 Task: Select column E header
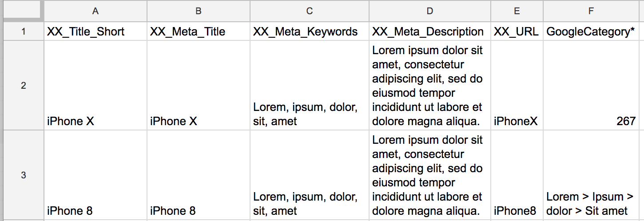(x=517, y=11)
